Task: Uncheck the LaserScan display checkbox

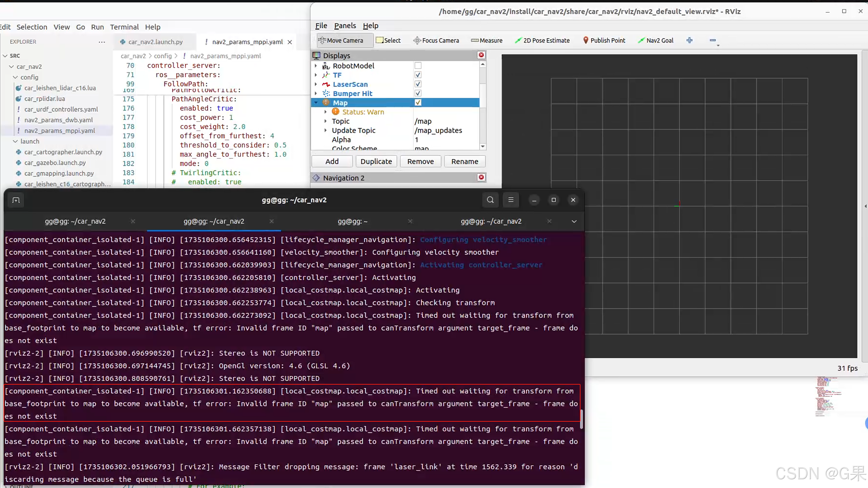Action: (x=418, y=84)
